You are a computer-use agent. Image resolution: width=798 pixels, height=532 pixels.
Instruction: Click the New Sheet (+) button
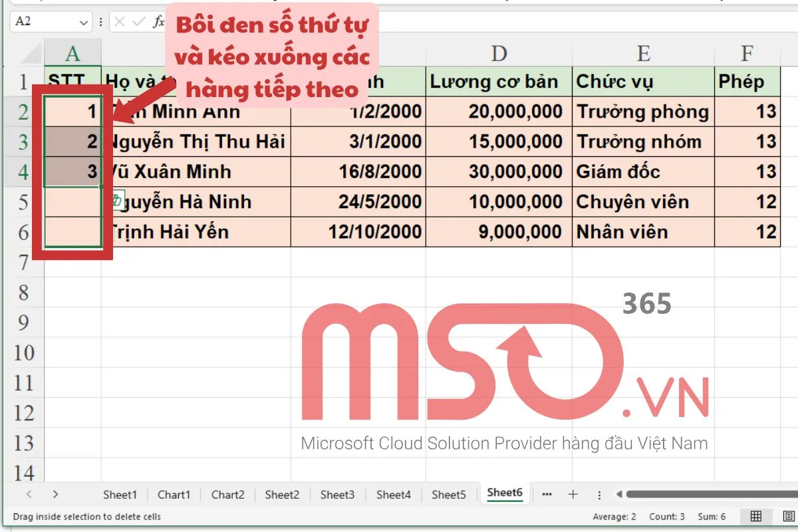(x=573, y=494)
